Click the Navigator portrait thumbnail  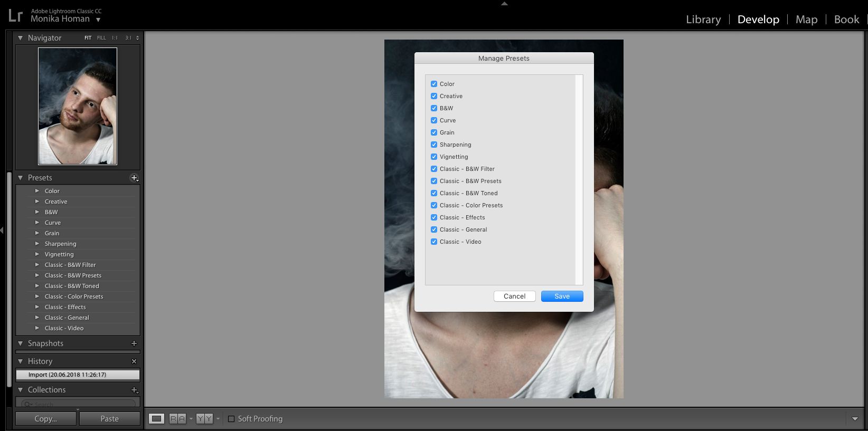coord(78,106)
